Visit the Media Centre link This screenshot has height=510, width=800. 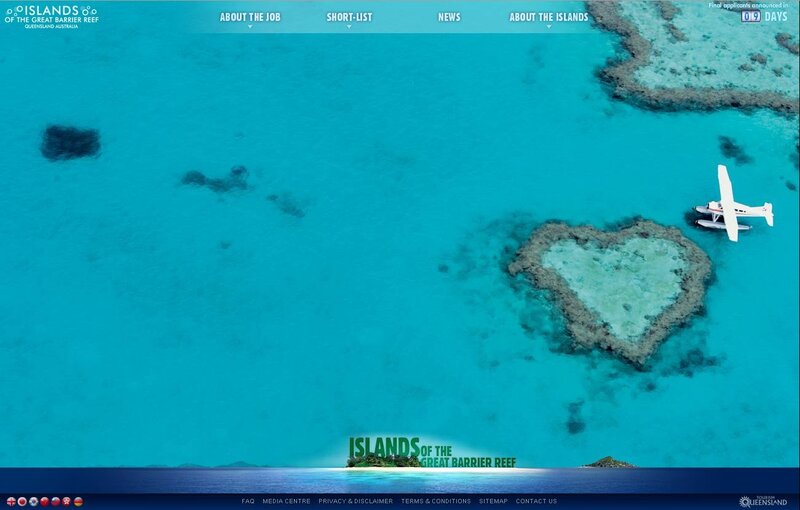286,501
